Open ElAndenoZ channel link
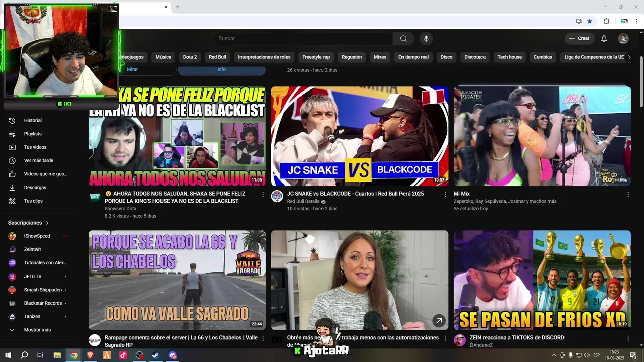Image resolution: width=644 pixels, height=362 pixels. click(481, 345)
